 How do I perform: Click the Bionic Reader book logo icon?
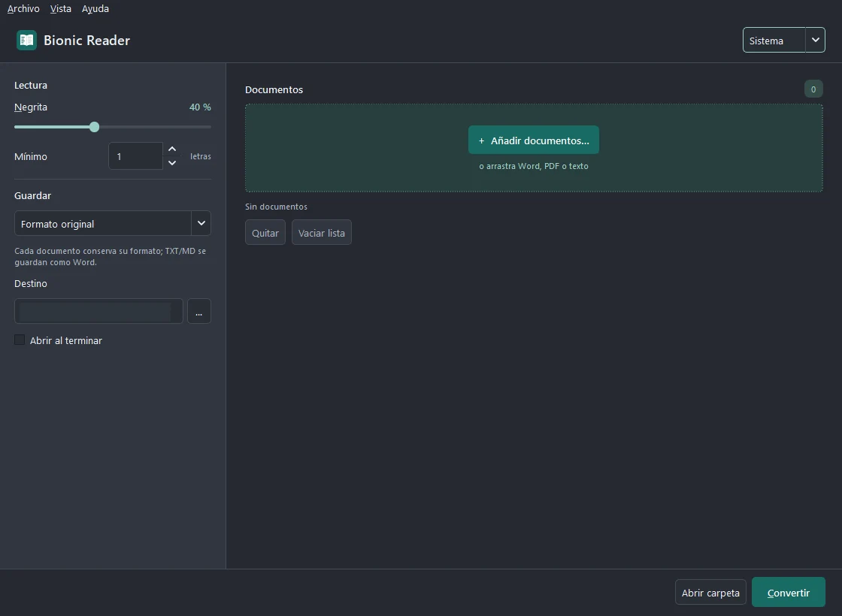pyautogui.click(x=26, y=41)
